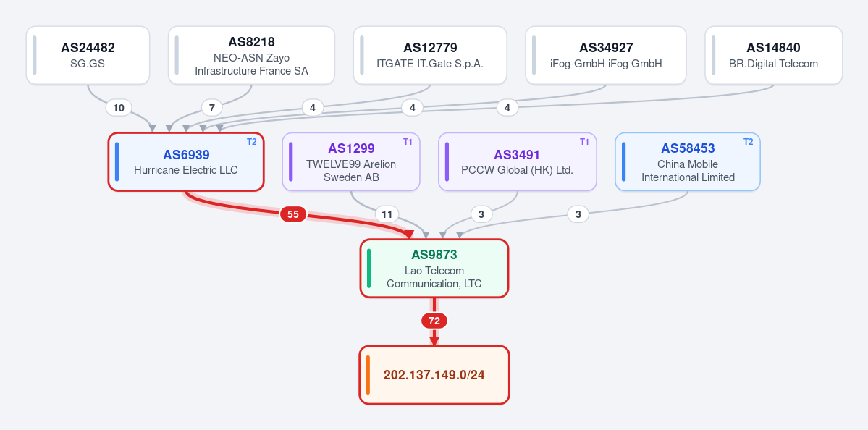Viewport: 868px width, 430px height.
Task: Click the T1 badge on AS3491
Action: (x=584, y=142)
